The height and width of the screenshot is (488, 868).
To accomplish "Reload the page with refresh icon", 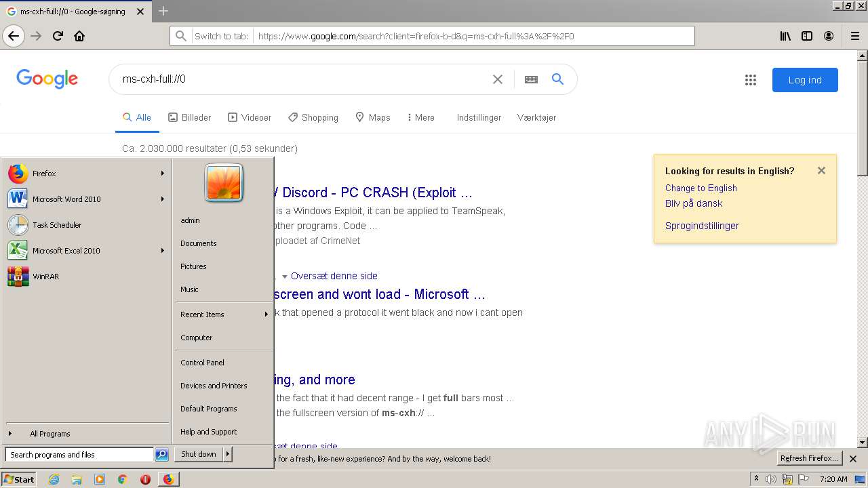I will point(58,36).
